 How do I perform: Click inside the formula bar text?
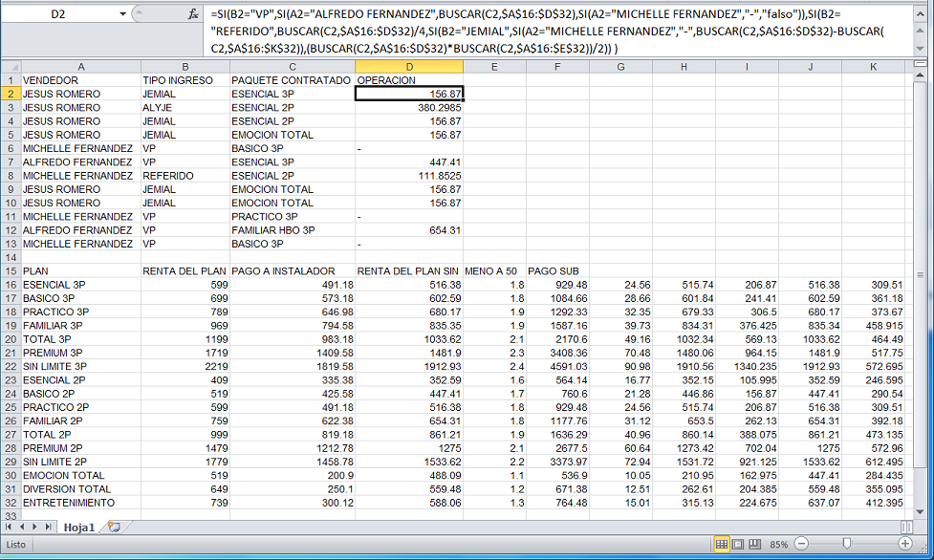coord(557,31)
